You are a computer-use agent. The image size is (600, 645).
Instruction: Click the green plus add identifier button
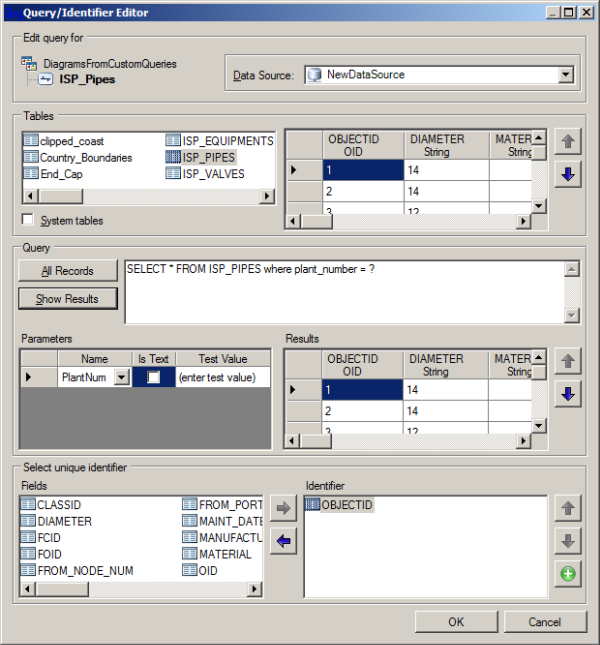click(x=568, y=573)
